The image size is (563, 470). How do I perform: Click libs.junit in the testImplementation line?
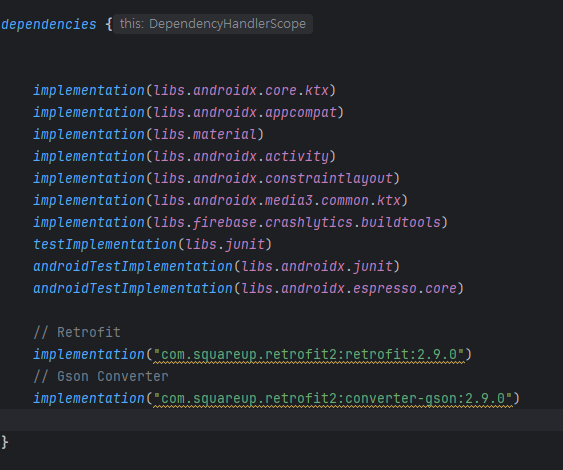click(x=225, y=245)
